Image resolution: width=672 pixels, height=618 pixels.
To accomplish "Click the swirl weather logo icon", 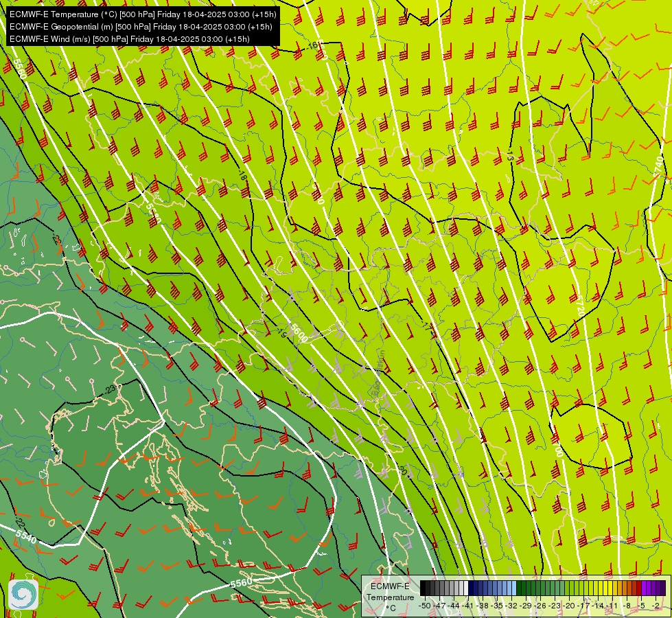I will pos(23,594).
